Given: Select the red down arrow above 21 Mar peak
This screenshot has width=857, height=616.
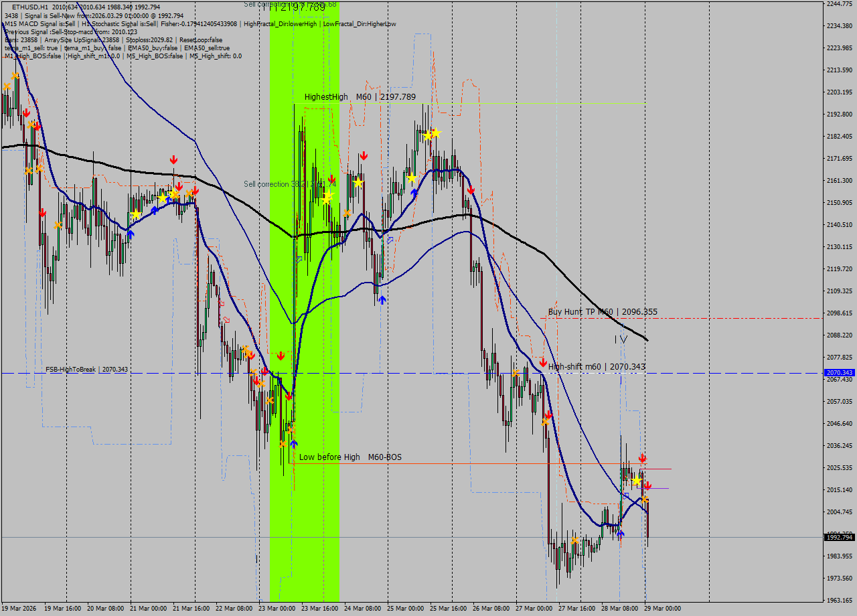Looking at the screenshot, I should point(173,159).
